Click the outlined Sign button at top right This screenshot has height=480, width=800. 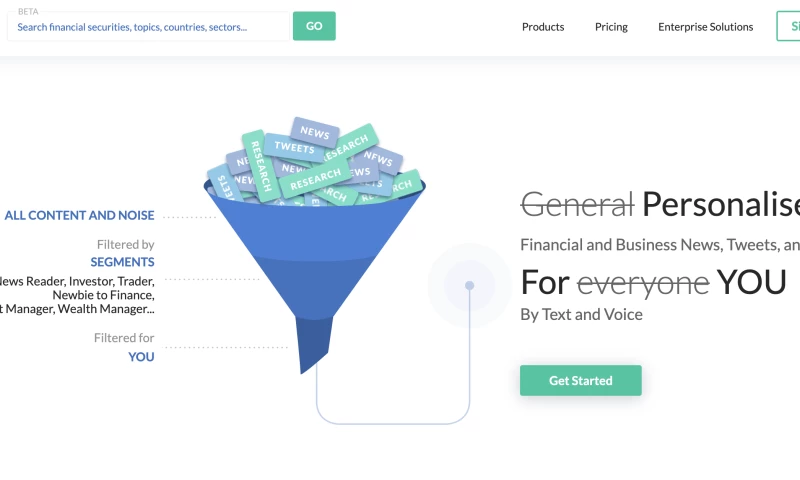point(789,27)
